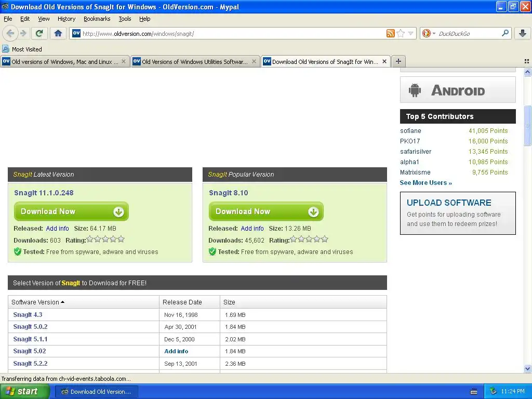Open the SnagIt 11.1.0.248 title link
The height and width of the screenshot is (399, 532).
tap(44, 193)
